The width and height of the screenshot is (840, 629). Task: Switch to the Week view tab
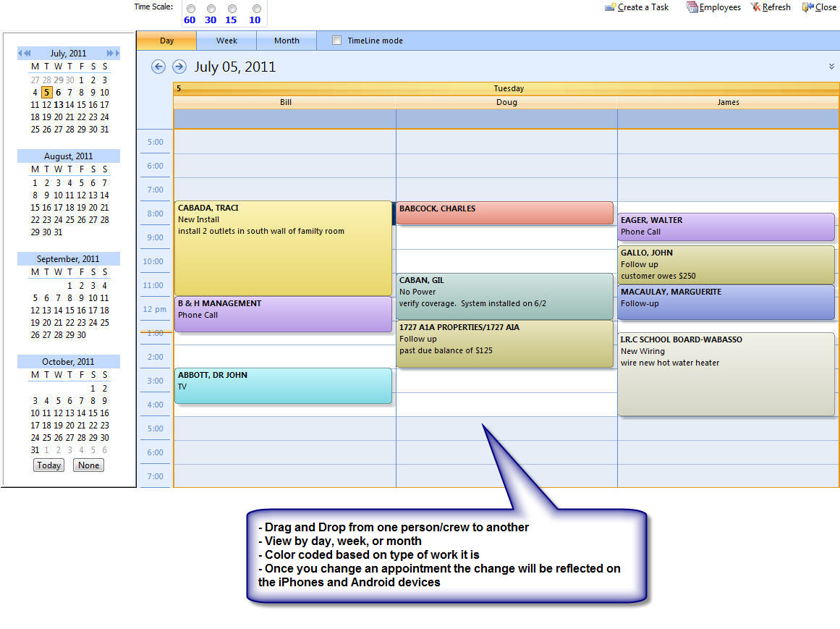226,41
